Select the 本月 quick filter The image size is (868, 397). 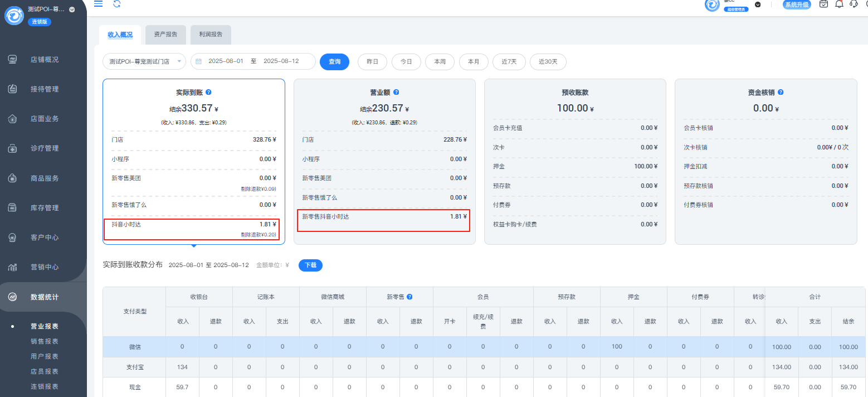click(x=474, y=62)
